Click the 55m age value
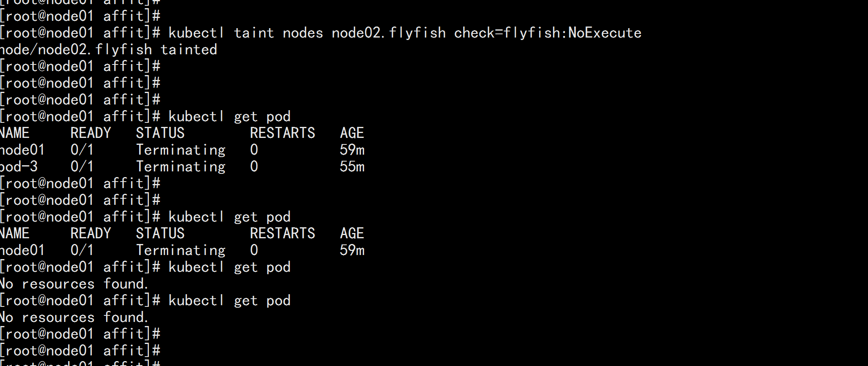 [352, 167]
